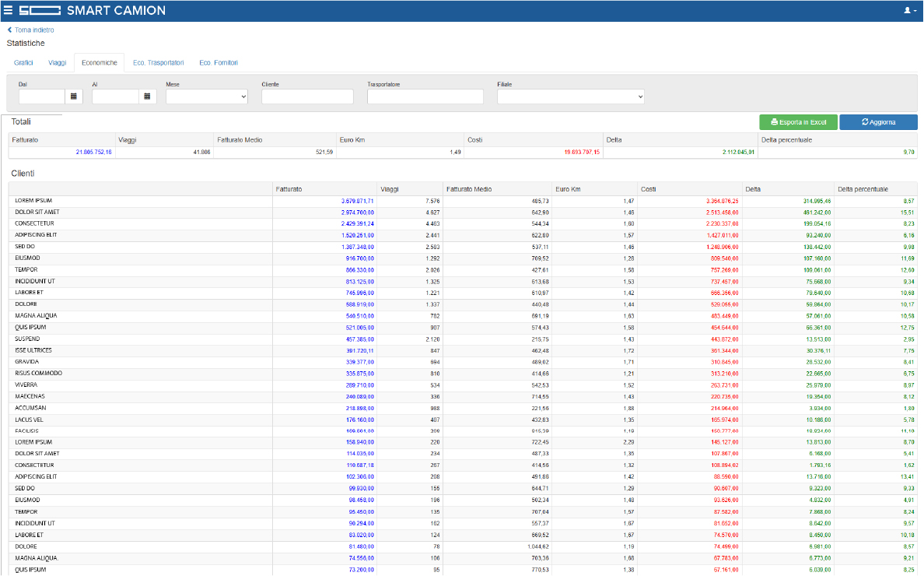924x576 pixels.
Task: Switch to the Grafici tab
Action: 23,62
